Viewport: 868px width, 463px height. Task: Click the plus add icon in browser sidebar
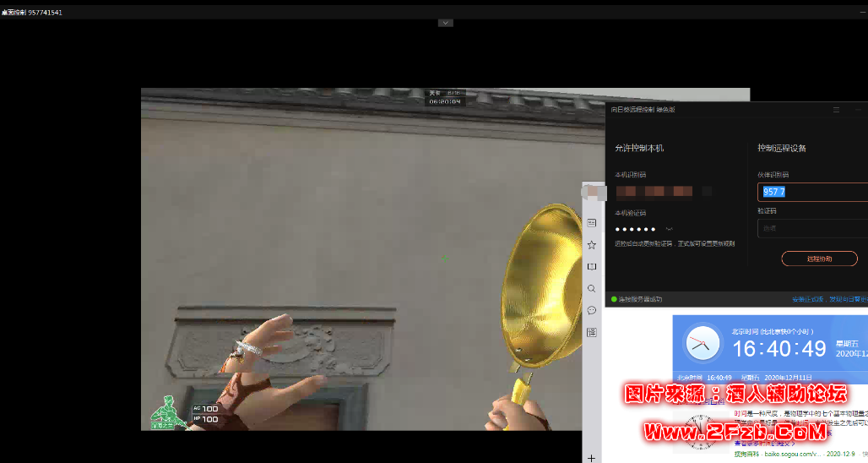point(591,458)
